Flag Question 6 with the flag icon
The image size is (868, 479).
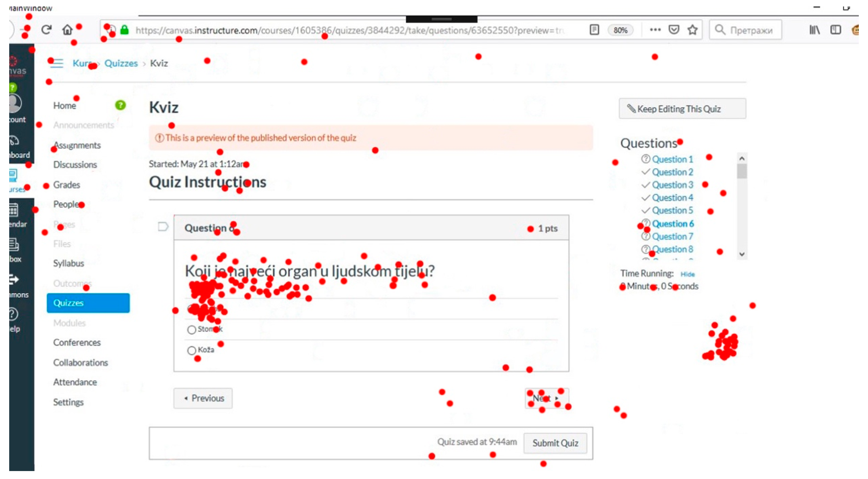coord(163,227)
